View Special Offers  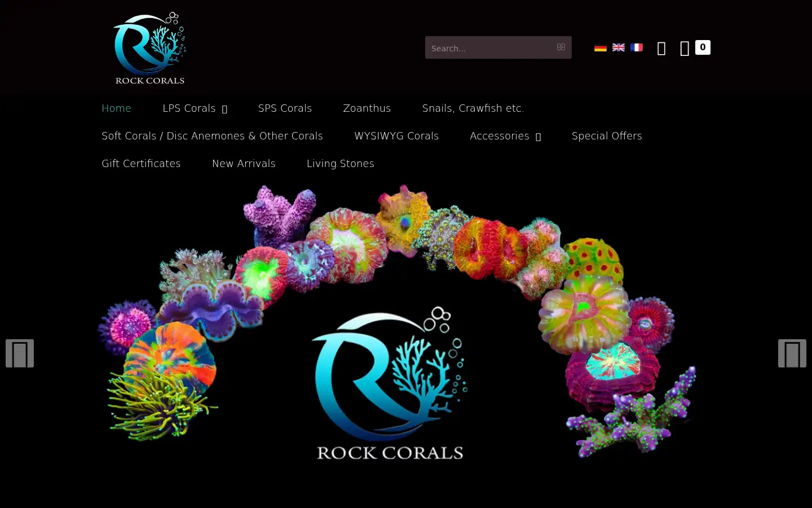click(607, 135)
